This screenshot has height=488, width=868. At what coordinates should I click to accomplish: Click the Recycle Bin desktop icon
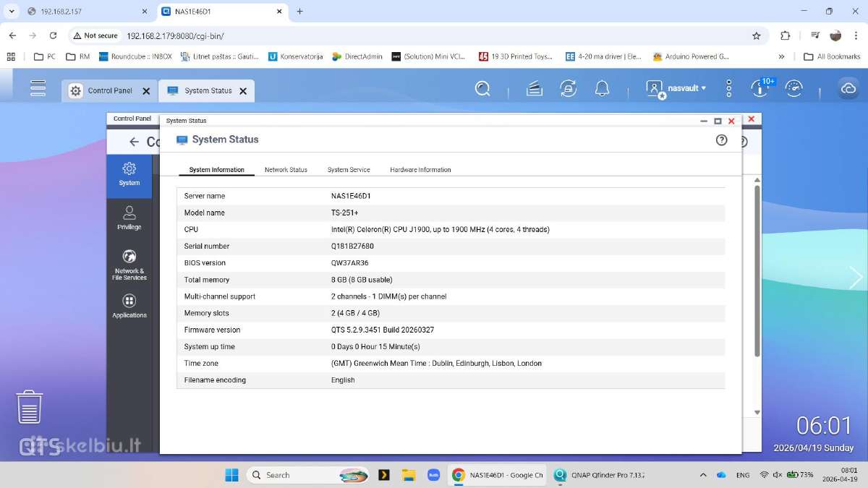pyautogui.click(x=30, y=406)
